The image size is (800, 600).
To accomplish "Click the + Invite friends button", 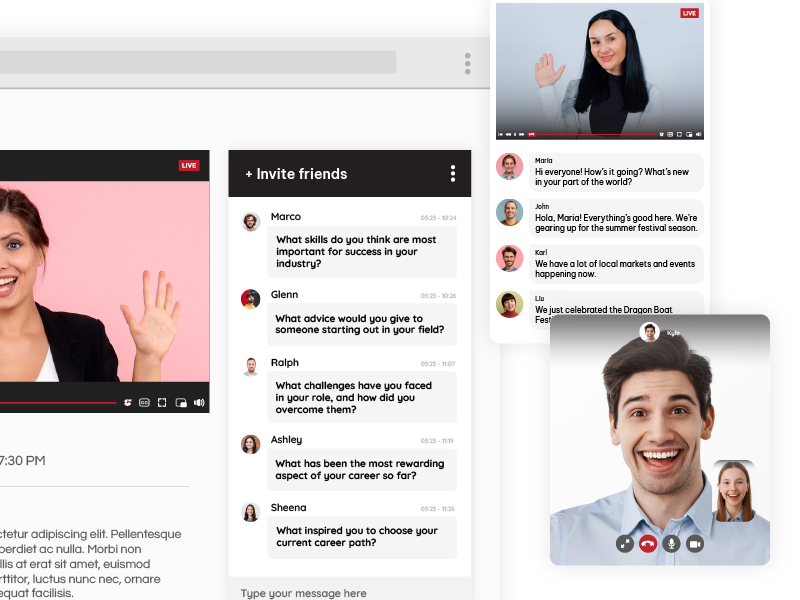I will (296, 174).
